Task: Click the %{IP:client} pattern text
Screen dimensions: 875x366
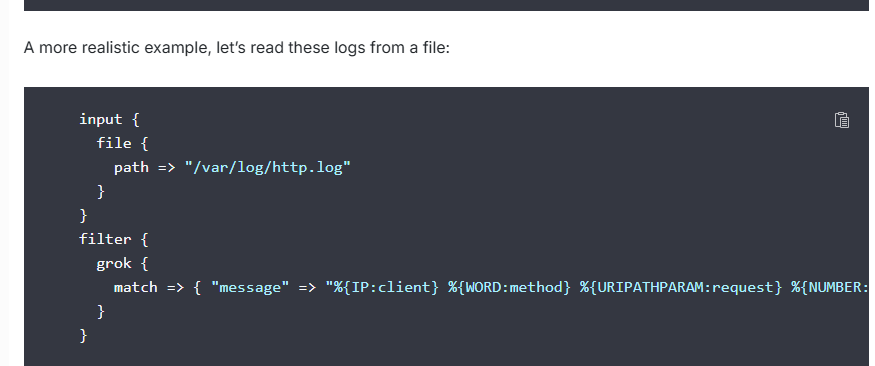Action: 386,287
